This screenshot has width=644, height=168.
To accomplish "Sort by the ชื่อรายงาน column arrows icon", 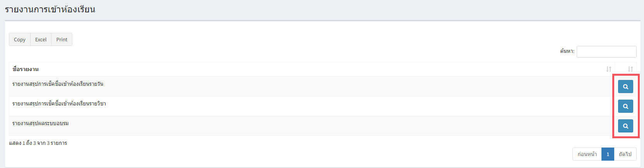I will (x=609, y=69).
